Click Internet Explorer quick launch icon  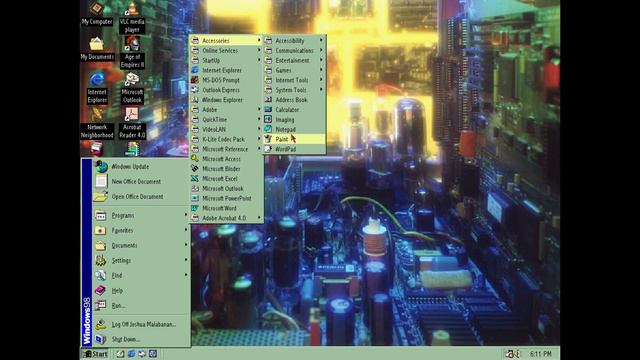tap(131, 354)
